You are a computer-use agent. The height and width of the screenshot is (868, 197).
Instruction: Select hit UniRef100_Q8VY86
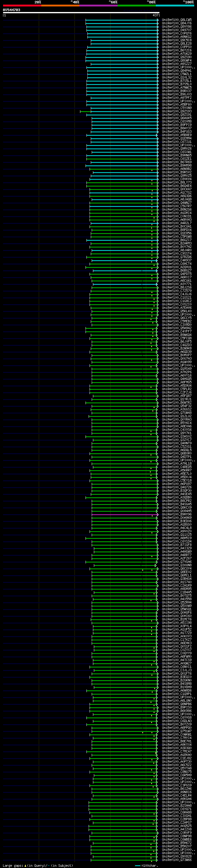click(177, 26)
